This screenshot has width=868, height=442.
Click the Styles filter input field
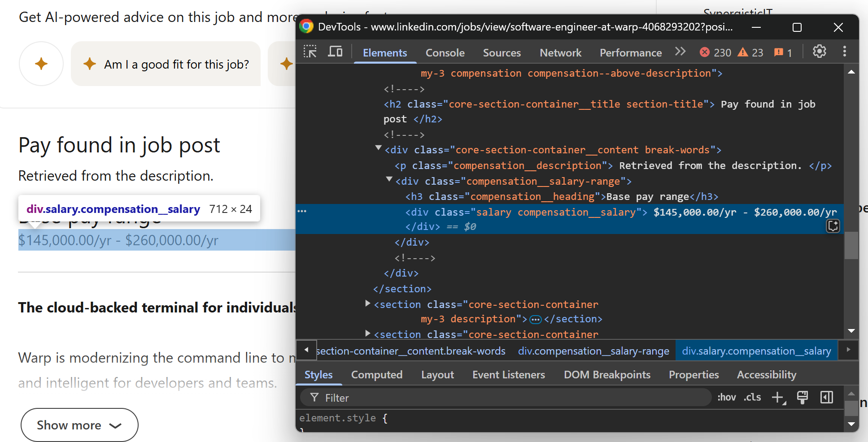pyautogui.click(x=493, y=398)
